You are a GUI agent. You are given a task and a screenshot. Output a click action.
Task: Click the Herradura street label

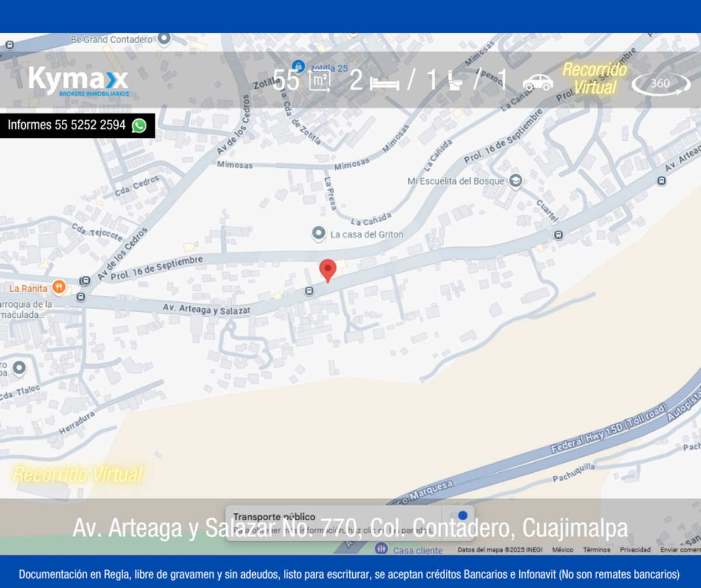pos(77,423)
